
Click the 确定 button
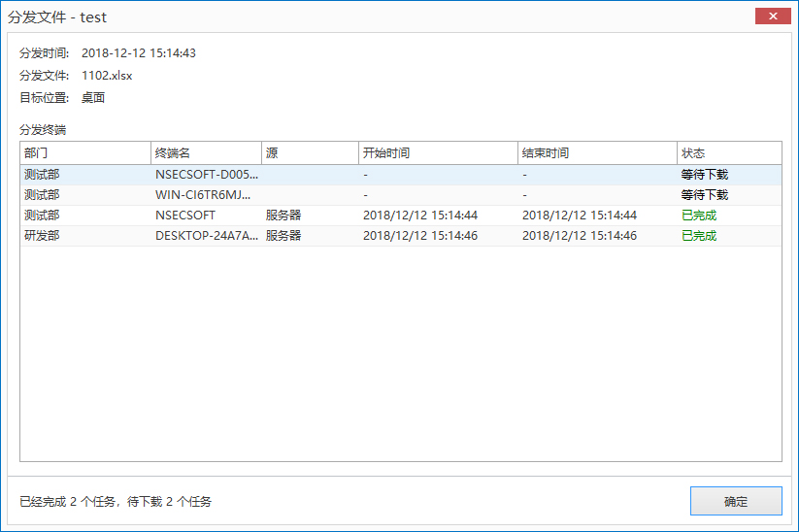[x=735, y=501]
